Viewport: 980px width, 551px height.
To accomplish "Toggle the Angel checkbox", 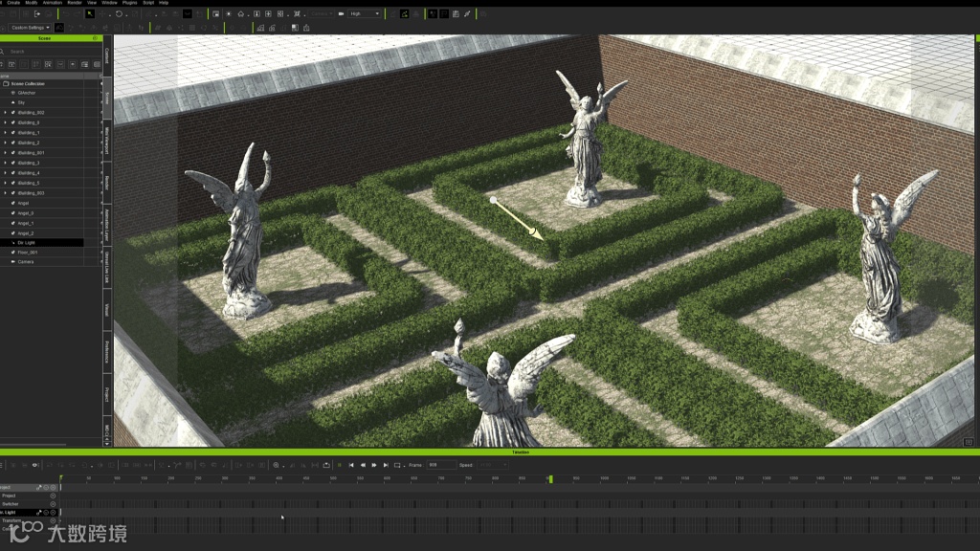I will 13,203.
